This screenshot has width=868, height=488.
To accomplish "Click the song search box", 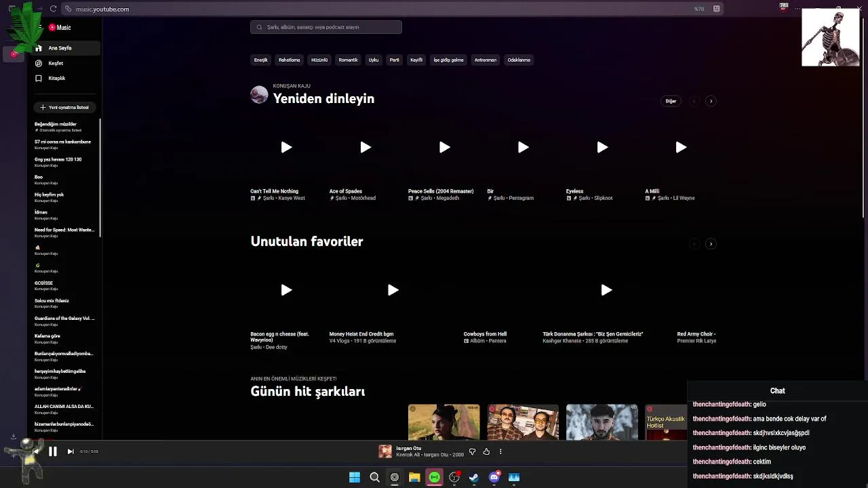I will 325,27.
